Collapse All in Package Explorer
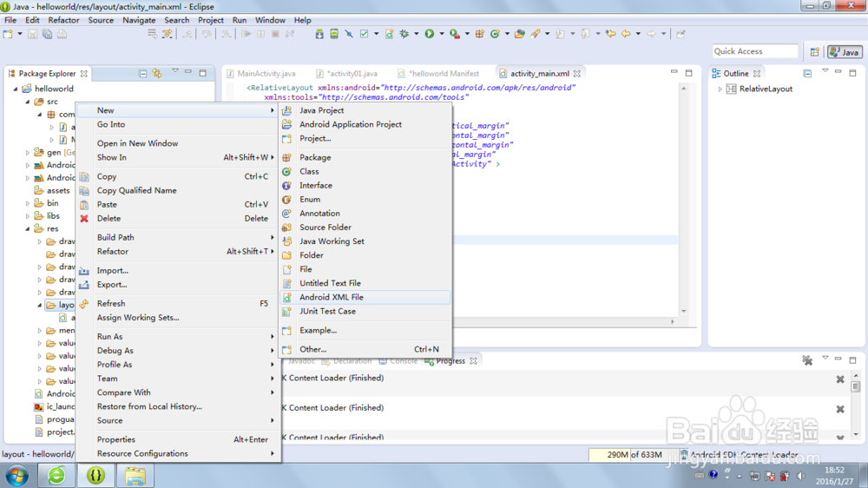This screenshot has width=868, height=488. 143,73
